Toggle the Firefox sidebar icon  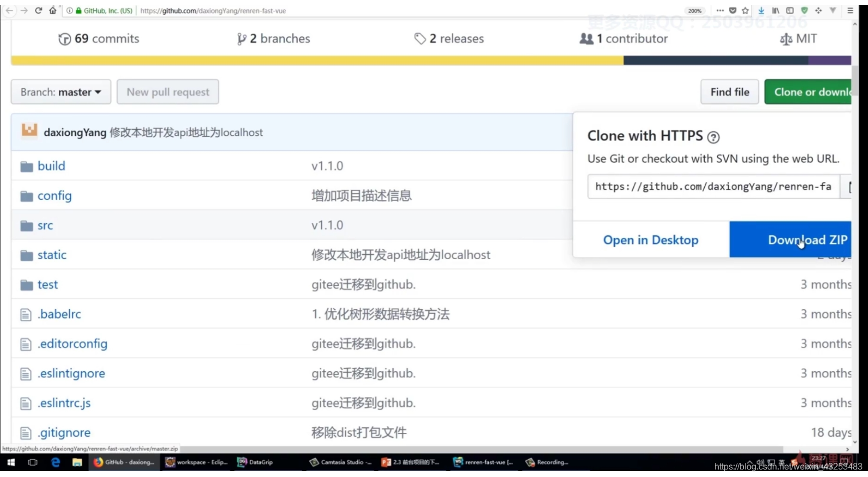[x=790, y=10]
